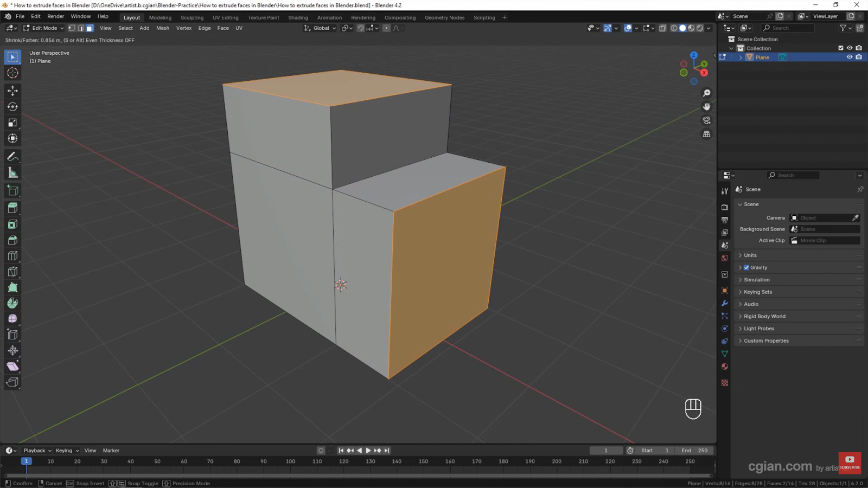
Task: Select the Annotate pencil tool
Action: tap(12, 157)
